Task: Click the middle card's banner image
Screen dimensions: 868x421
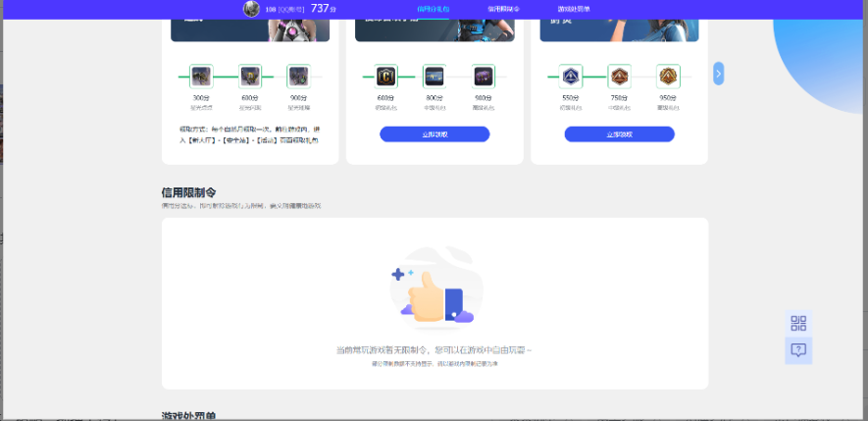Action: click(434, 30)
